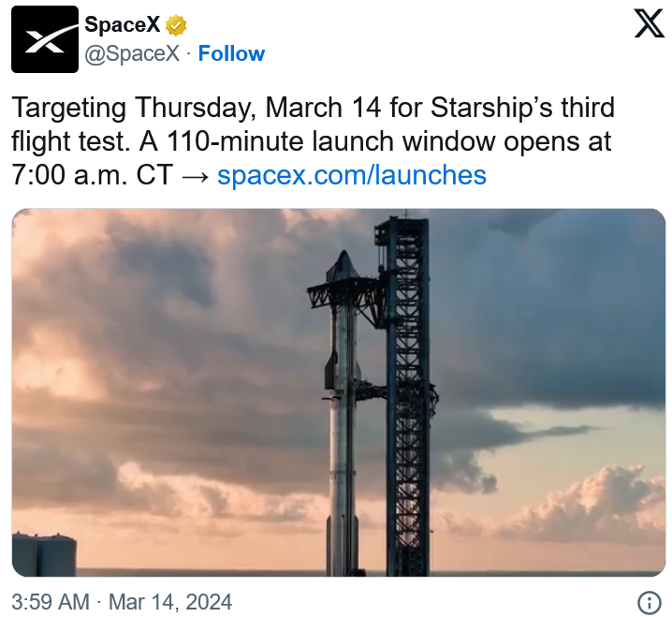
Task: Open the Starship launch video thumbnail
Action: [339, 392]
